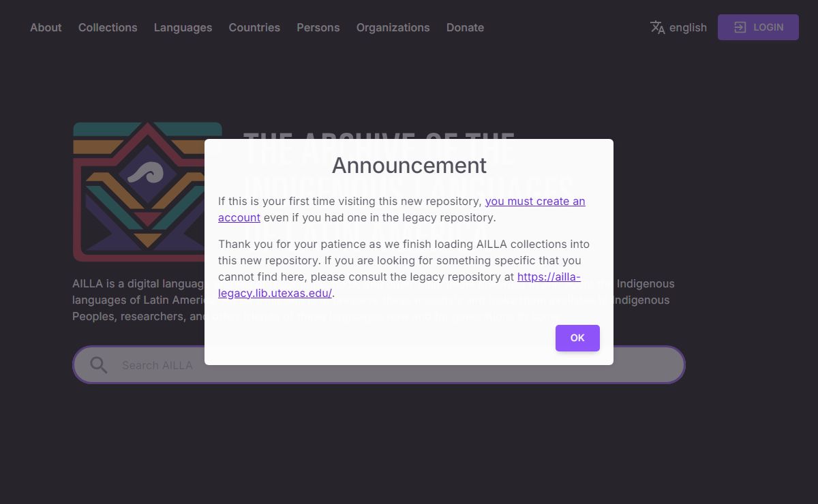Screen dimensions: 818x504
Task: Click the translate language icon
Action: coord(657,27)
